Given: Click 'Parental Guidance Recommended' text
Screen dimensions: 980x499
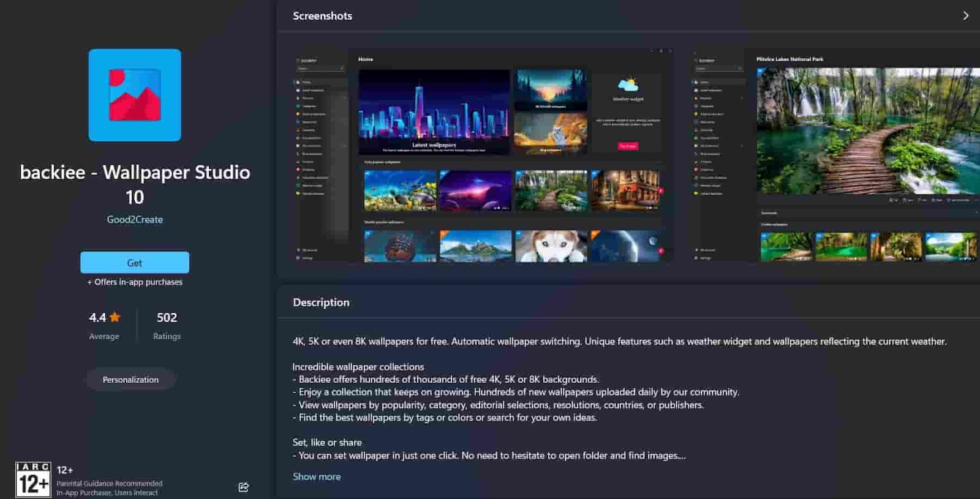Looking at the screenshot, I should (x=110, y=484).
